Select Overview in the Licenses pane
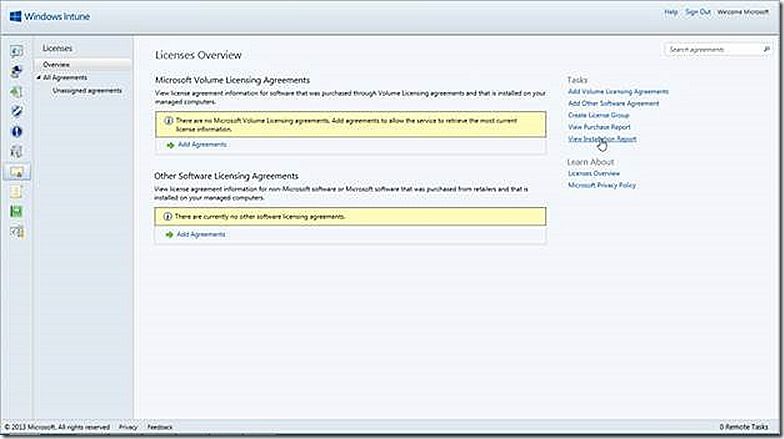784x439 pixels. (82, 64)
